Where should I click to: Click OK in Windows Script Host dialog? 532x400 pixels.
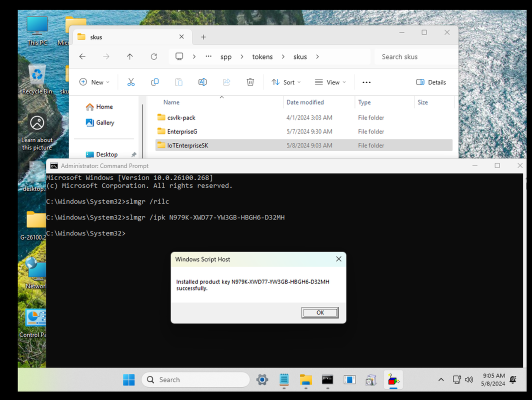point(319,312)
